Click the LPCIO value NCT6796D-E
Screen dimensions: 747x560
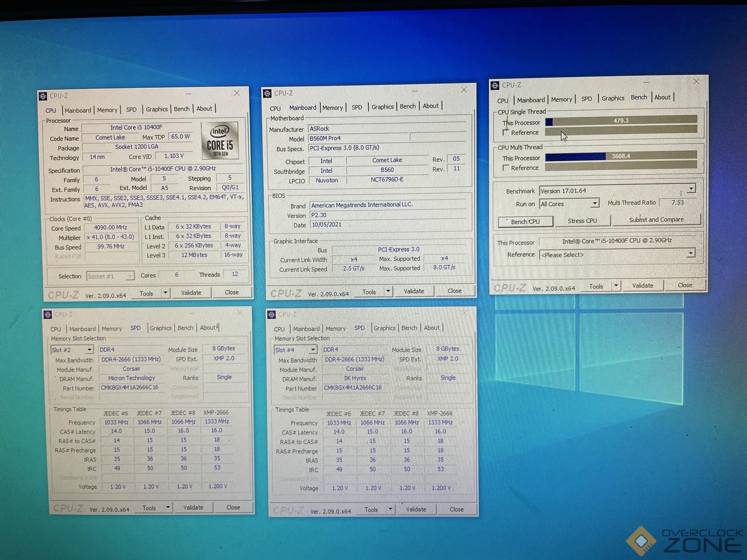pos(387,180)
